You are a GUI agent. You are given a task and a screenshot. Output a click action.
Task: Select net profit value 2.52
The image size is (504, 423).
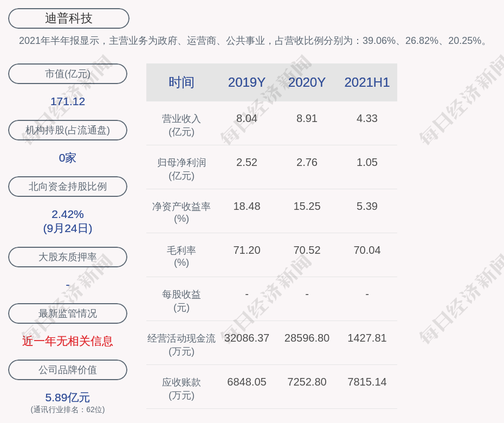click(247, 163)
